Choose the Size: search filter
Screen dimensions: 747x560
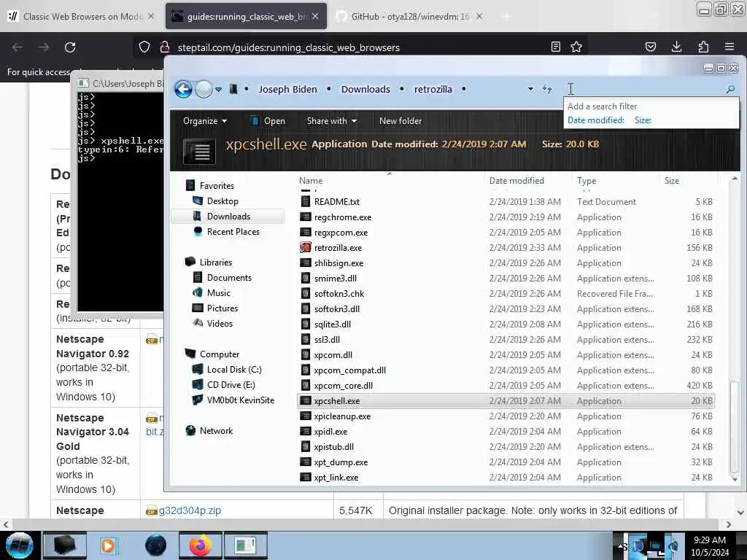coord(643,120)
